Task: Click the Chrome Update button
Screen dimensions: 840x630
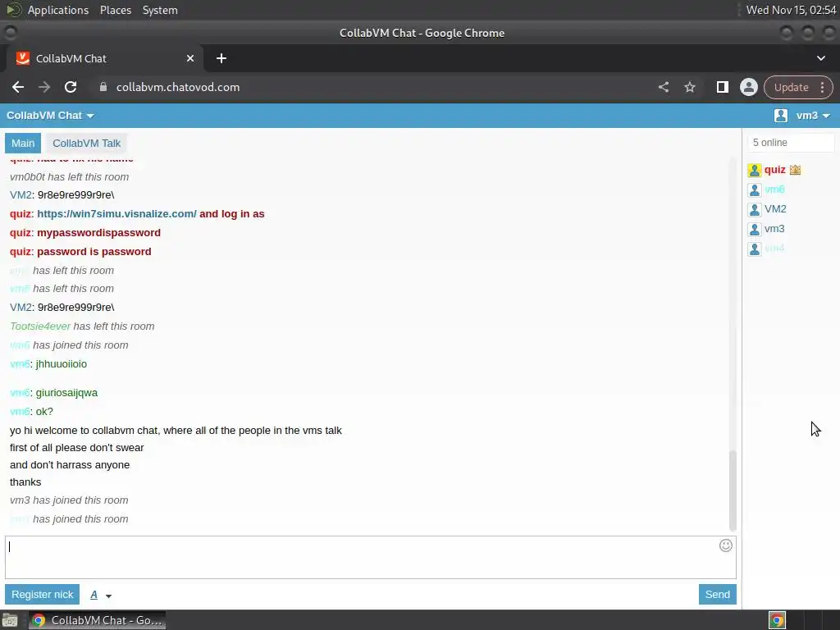Action: [791, 87]
